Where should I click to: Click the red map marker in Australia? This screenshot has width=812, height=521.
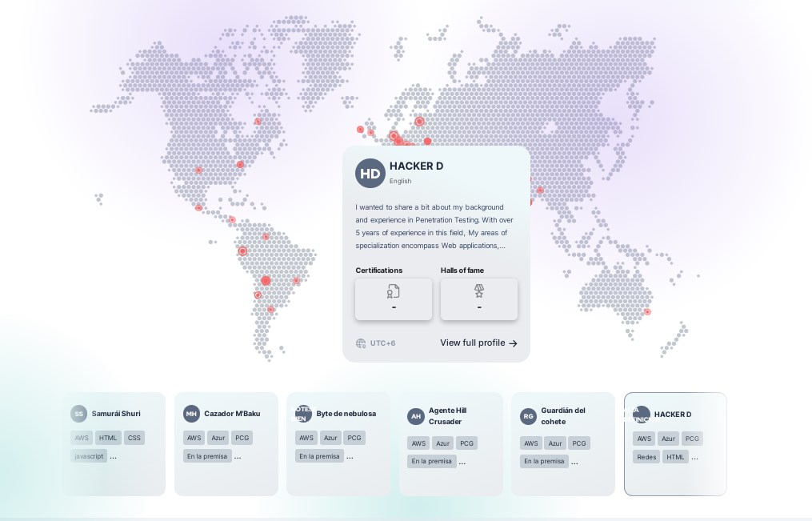click(647, 312)
